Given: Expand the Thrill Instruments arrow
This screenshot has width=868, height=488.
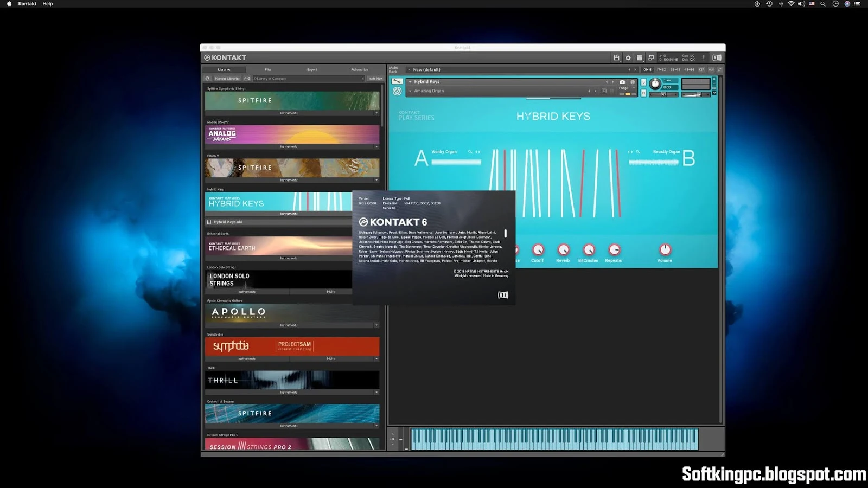Looking at the screenshot, I should tap(376, 392).
